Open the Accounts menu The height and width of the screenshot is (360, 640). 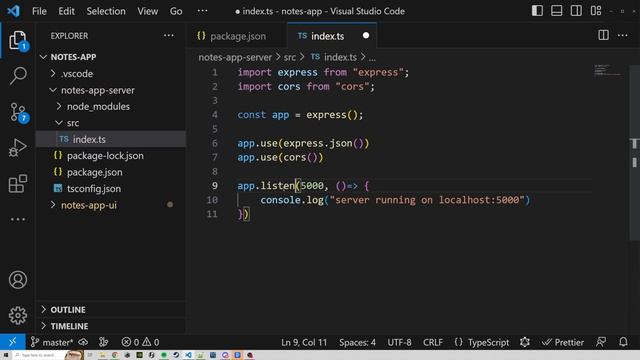[18, 280]
